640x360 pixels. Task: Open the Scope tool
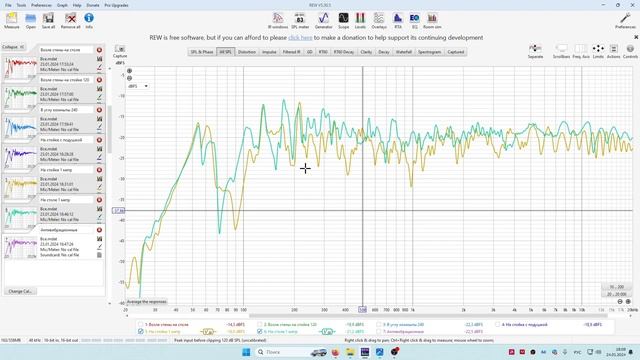[343, 20]
